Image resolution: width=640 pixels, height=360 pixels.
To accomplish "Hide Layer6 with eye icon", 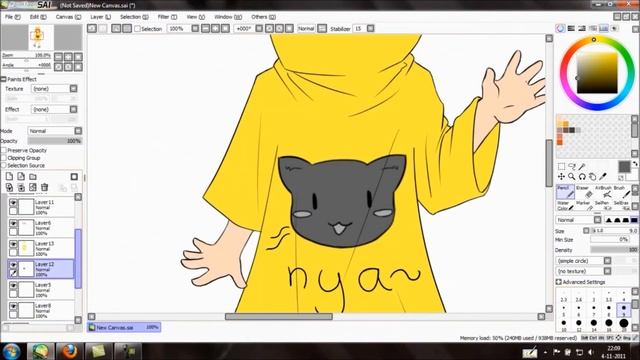I will 13,224.
